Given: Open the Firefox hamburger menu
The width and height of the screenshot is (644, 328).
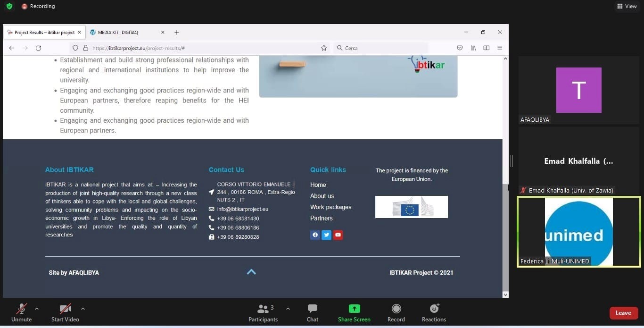Looking at the screenshot, I should pos(500,48).
